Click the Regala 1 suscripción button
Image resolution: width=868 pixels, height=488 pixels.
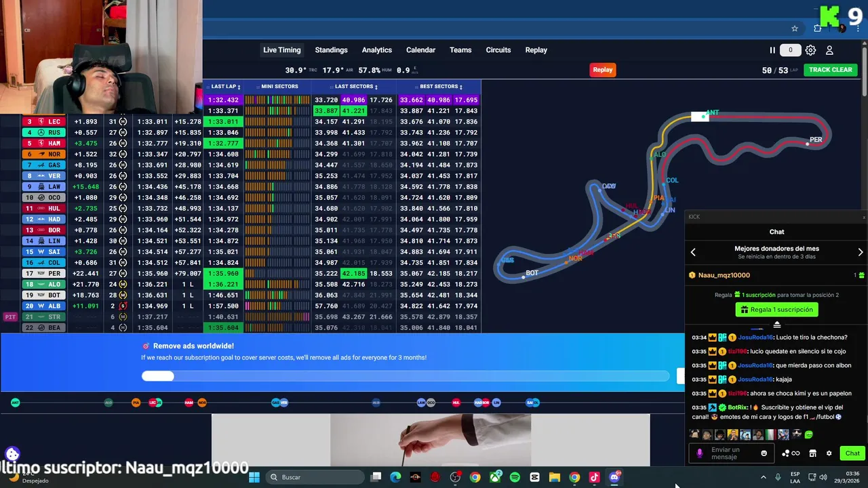pos(776,310)
